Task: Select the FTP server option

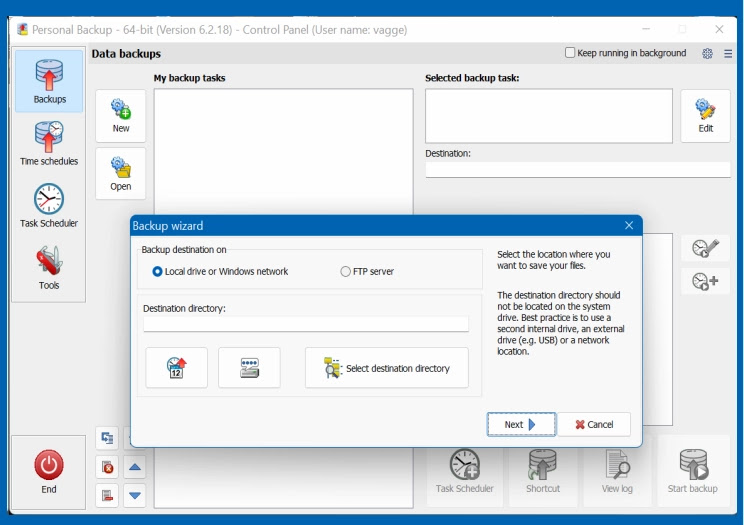Action: [x=367, y=272]
